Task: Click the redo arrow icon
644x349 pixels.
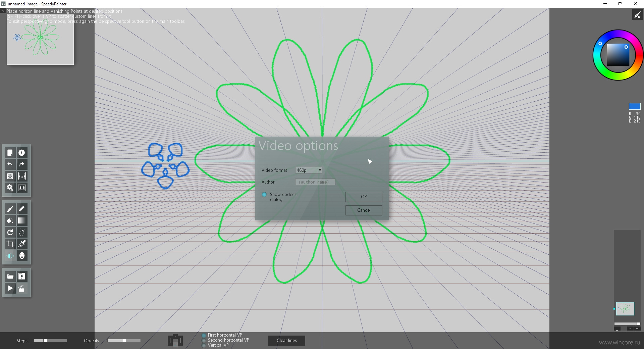Action: [x=22, y=164]
